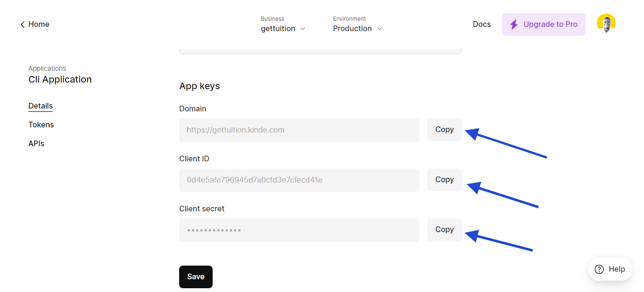
Task: Click the Applications breadcrumb label
Action: pos(47,68)
